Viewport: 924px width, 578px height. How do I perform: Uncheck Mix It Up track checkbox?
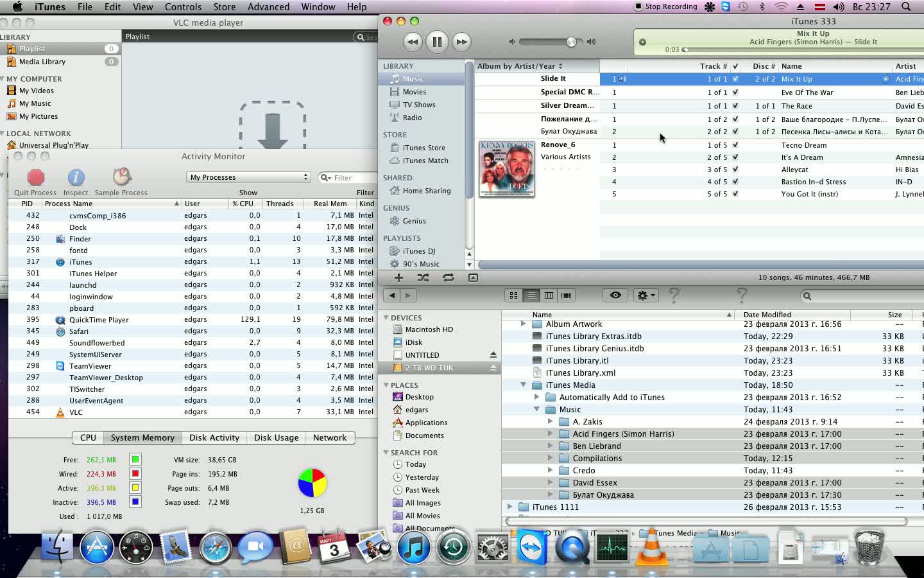735,79
